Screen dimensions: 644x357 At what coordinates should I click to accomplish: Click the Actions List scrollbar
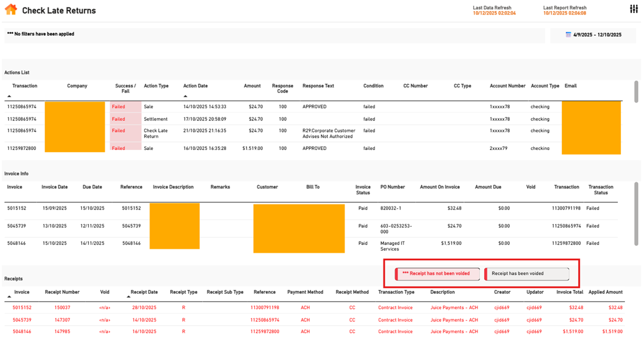636,91
